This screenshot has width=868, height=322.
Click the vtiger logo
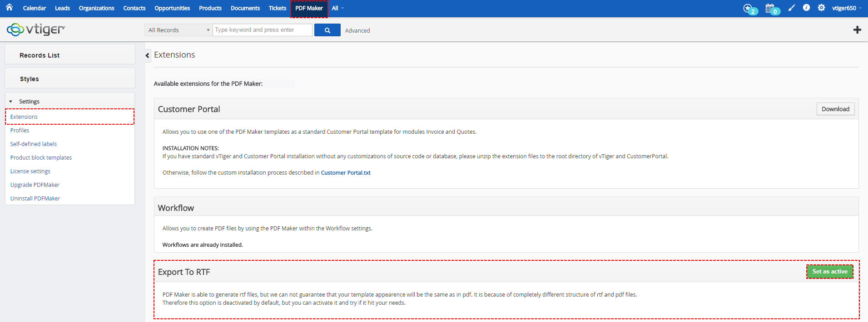coord(36,29)
